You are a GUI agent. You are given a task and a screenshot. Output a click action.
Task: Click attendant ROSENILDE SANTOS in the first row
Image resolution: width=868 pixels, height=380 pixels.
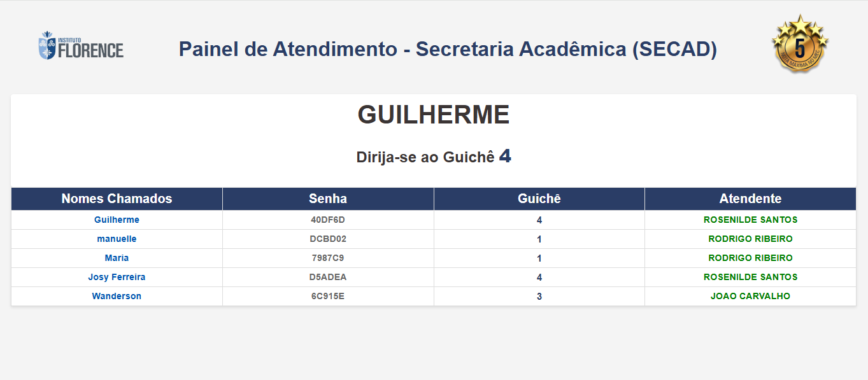(x=750, y=220)
